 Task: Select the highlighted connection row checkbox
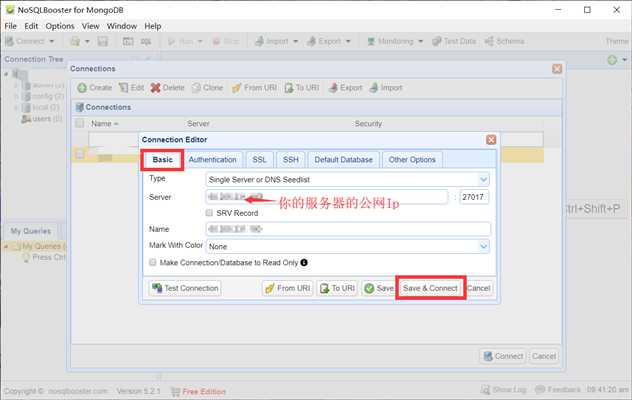click(80, 154)
